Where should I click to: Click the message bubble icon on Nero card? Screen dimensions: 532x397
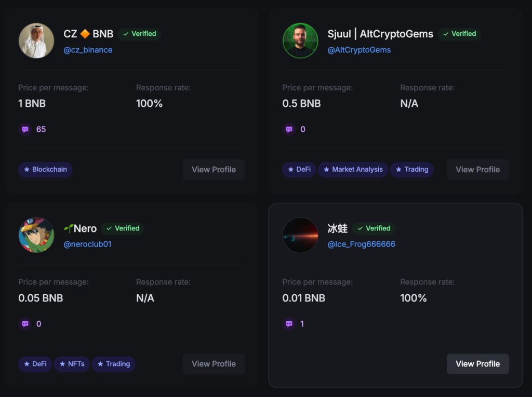pos(25,324)
